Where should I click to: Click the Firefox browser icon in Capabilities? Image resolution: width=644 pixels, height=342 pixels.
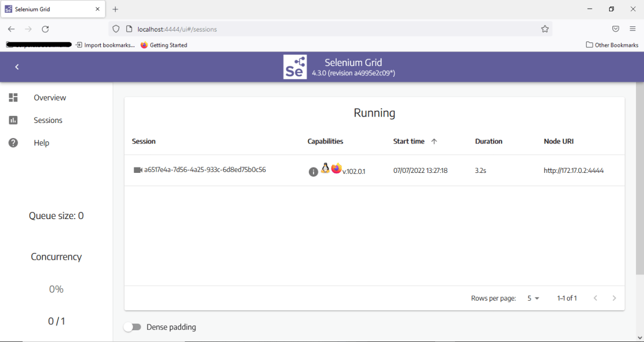336,169
